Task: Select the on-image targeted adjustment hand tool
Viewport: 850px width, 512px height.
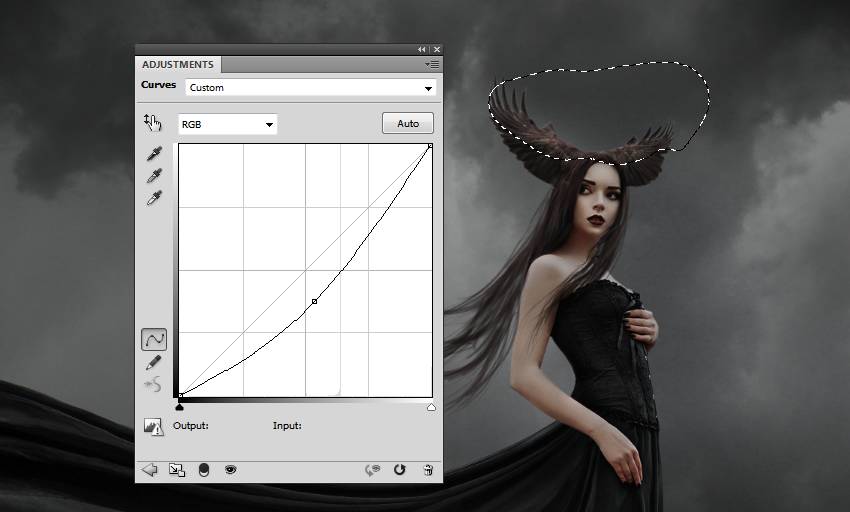Action: click(x=152, y=123)
